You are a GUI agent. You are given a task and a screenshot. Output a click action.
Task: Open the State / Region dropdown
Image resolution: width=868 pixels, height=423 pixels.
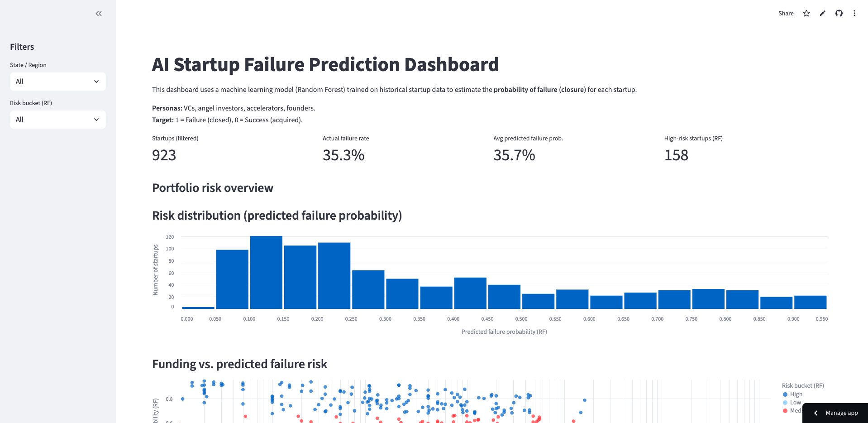[57, 82]
